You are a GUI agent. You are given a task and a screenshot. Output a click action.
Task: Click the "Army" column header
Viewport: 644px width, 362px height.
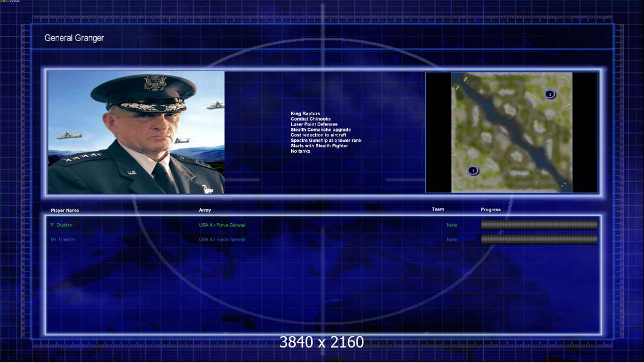tap(205, 210)
